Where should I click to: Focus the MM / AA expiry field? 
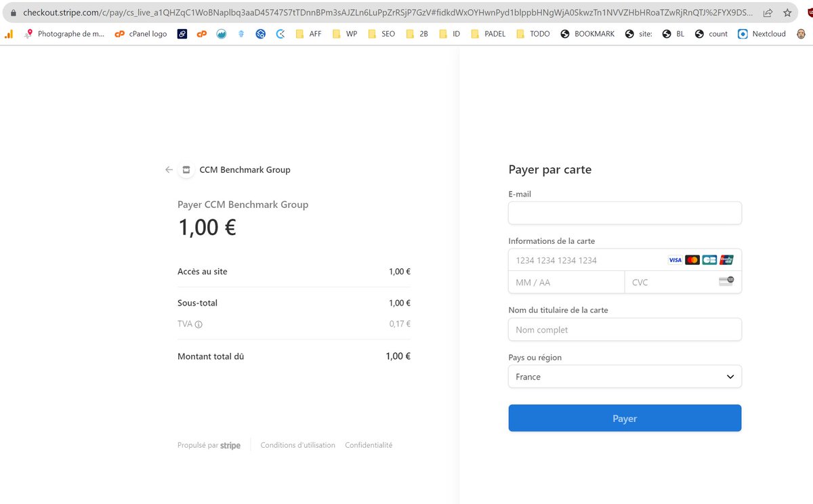tap(566, 282)
